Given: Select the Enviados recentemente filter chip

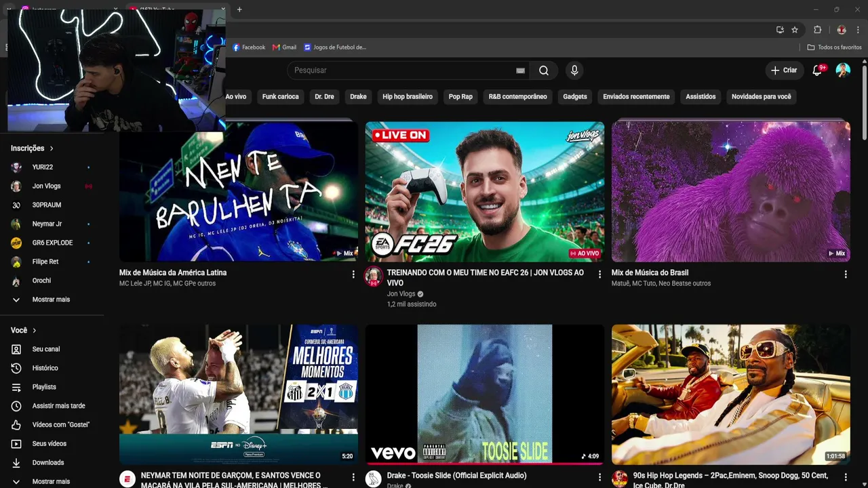Looking at the screenshot, I should [x=636, y=96].
